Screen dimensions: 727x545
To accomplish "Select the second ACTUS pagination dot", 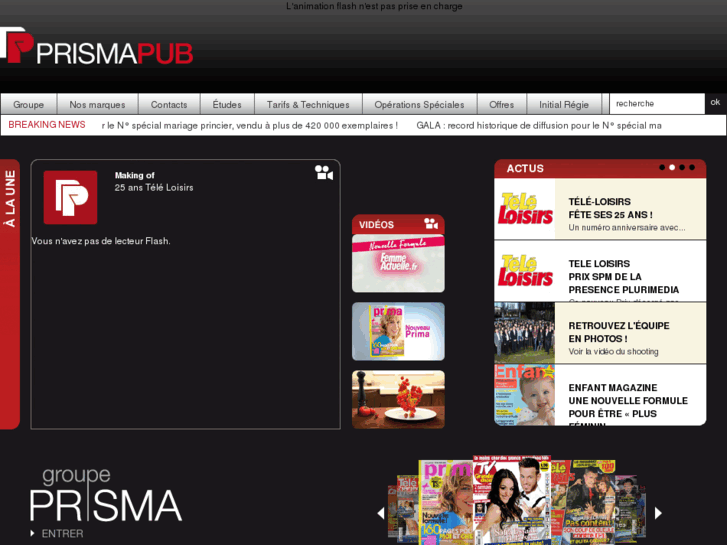I will [x=672, y=167].
